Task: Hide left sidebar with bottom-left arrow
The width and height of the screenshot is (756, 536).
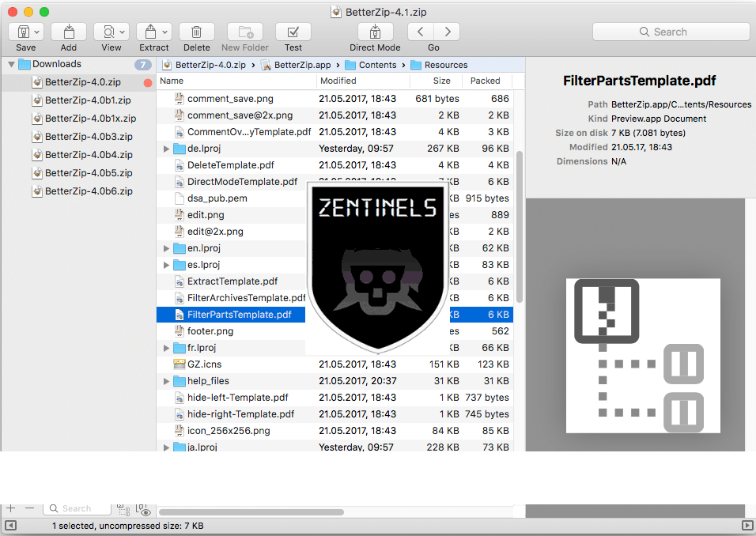Action: click(x=10, y=526)
